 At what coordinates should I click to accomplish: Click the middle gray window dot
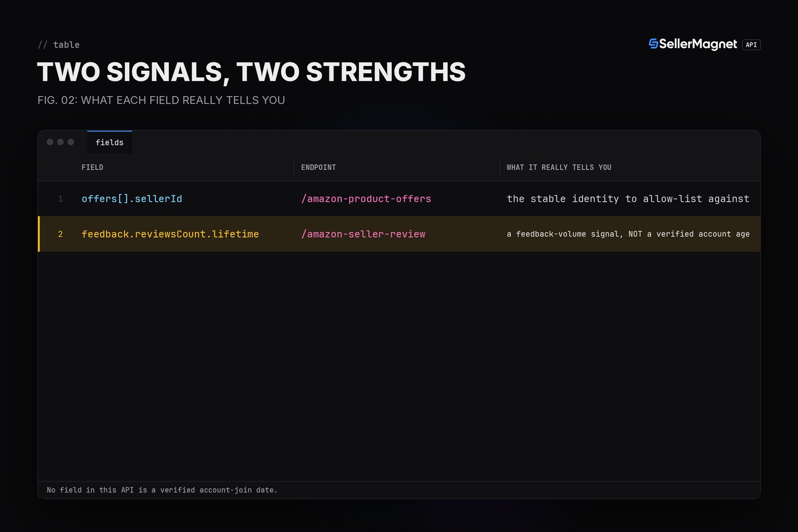pos(60,142)
